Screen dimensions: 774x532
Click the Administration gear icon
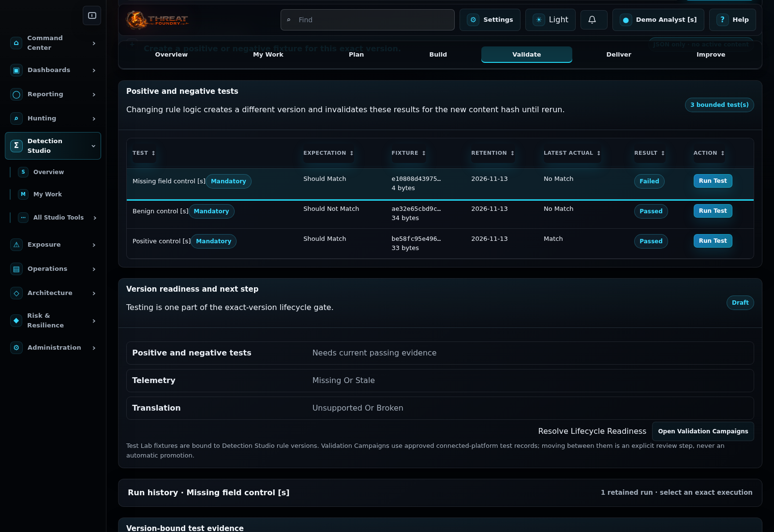pyautogui.click(x=16, y=348)
